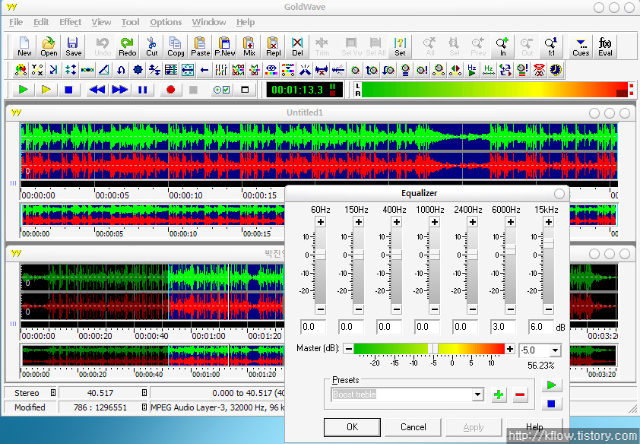Open a file with the Open icon

pyautogui.click(x=49, y=47)
